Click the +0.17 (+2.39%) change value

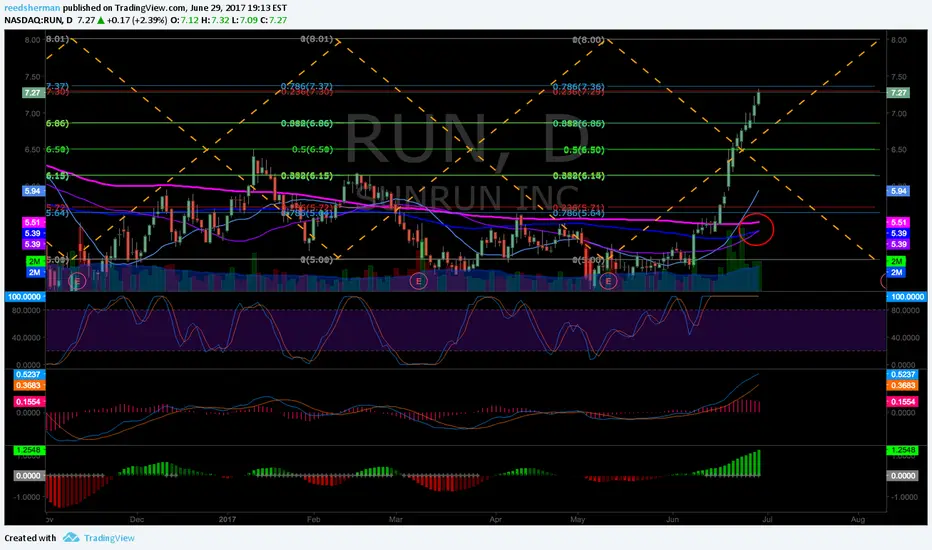[x=137, y=20]
